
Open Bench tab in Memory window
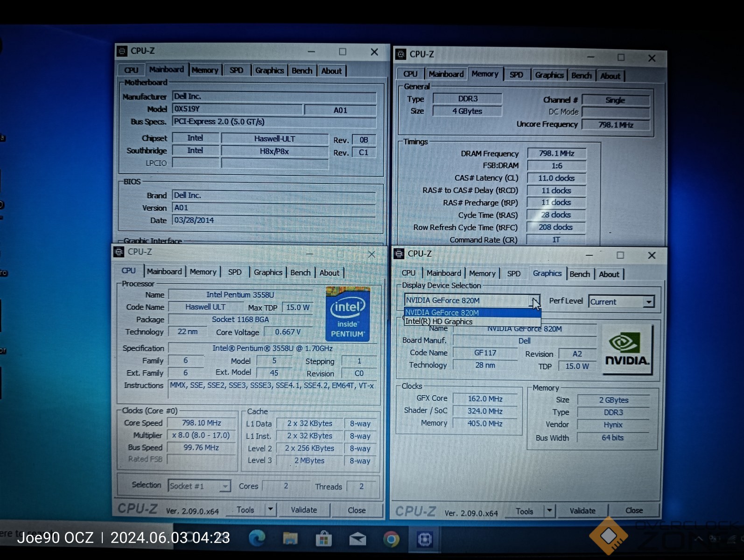tap(581, 75)
